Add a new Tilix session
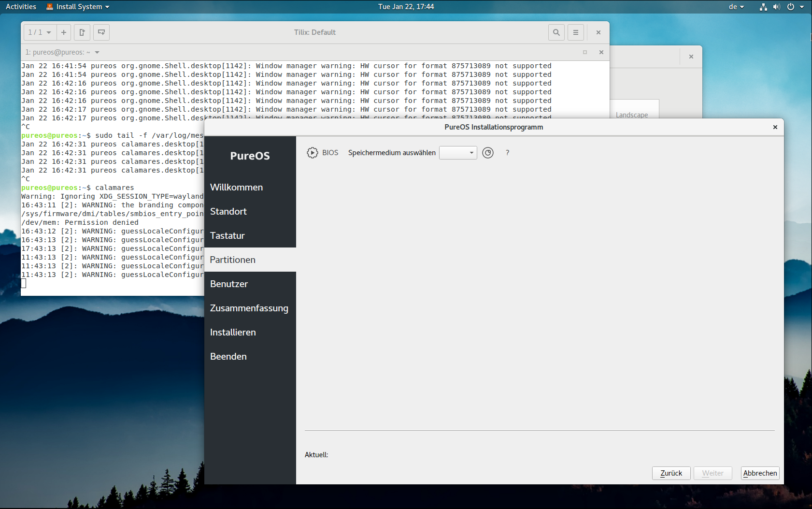812x509 pixels. [64, 32]
